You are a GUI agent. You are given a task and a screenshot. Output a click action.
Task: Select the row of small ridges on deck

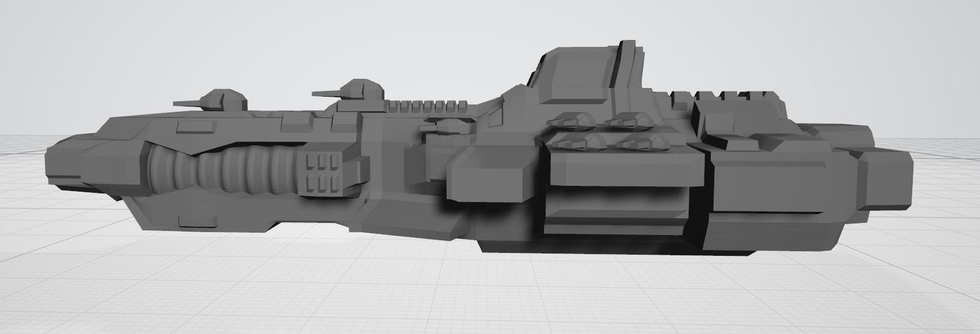pos(426,106)
